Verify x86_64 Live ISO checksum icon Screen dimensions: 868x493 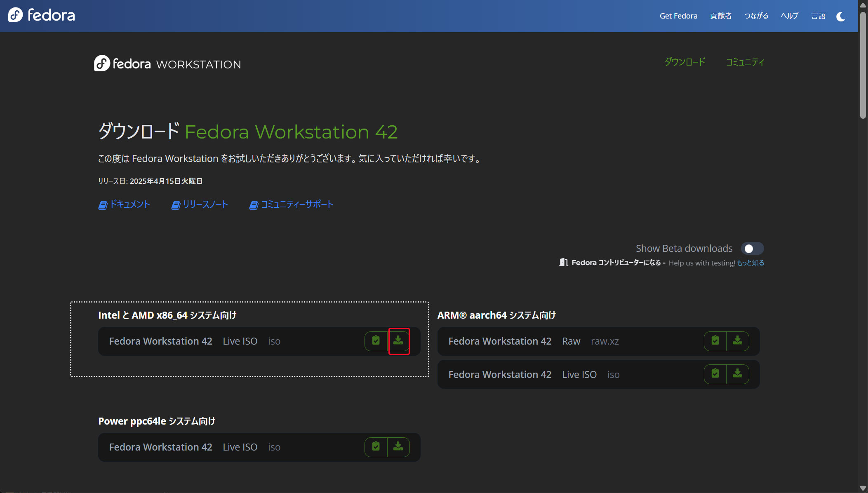point(376,341)
